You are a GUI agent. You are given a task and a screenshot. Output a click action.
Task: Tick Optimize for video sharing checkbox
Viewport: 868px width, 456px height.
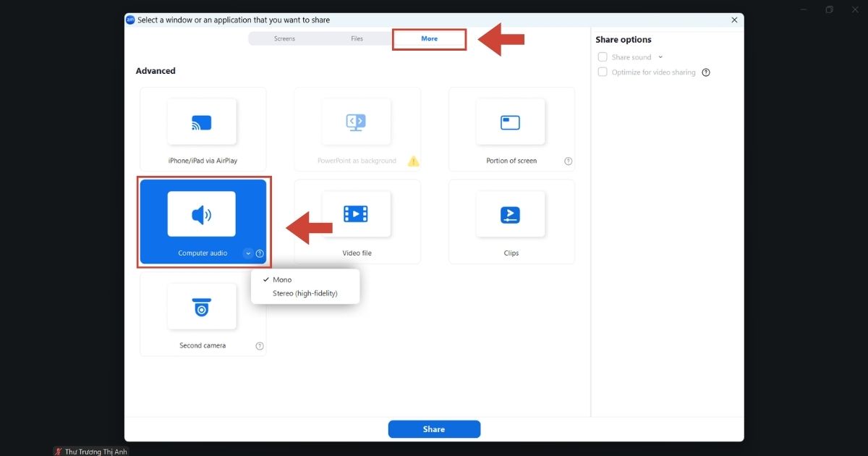pos(603,72)
